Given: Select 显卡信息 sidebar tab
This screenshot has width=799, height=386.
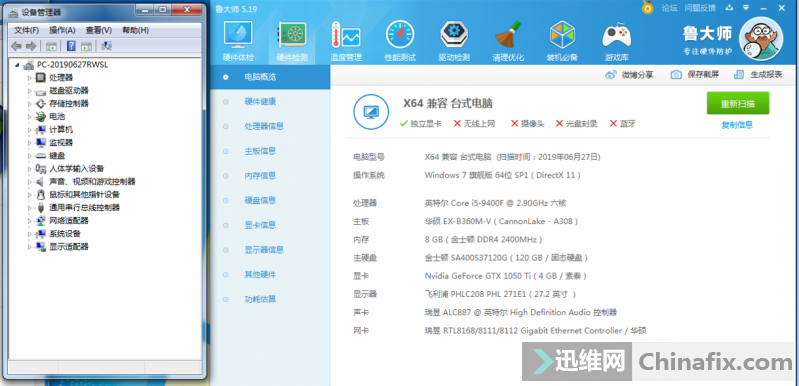Looking at the screenshot, I should click(270, 225).
